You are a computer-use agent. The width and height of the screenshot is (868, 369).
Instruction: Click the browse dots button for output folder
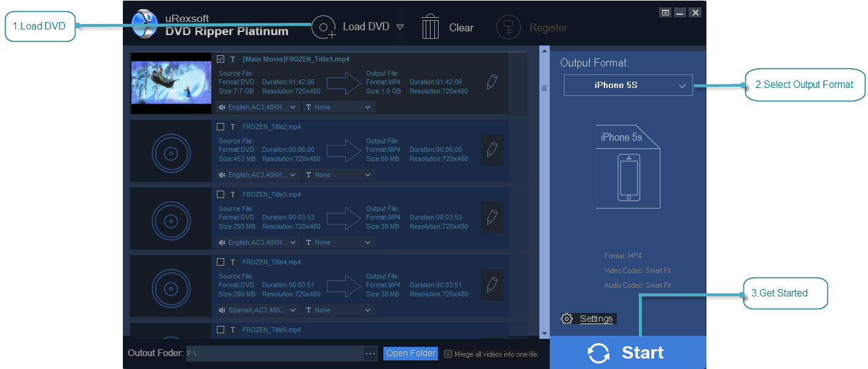[x=370, y=354]
